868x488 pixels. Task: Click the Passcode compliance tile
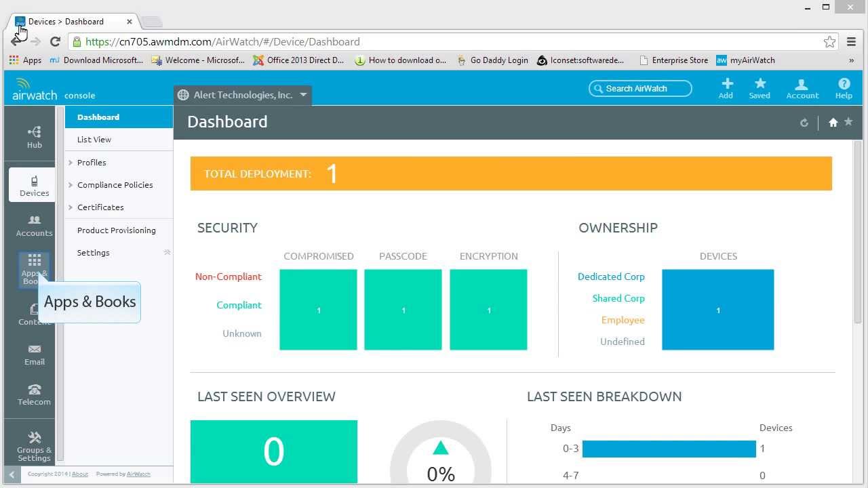[403, 310]
